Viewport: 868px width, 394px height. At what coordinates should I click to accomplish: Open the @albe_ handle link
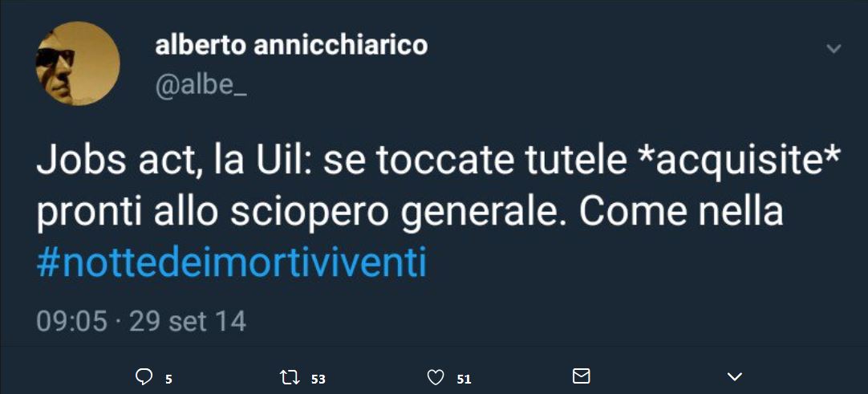[201, 88]
